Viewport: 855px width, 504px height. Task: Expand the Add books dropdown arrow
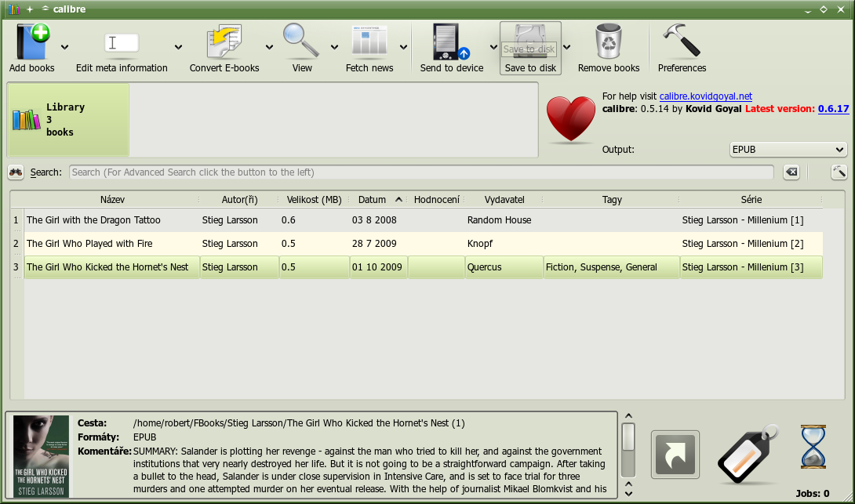[x=64, y=47]
